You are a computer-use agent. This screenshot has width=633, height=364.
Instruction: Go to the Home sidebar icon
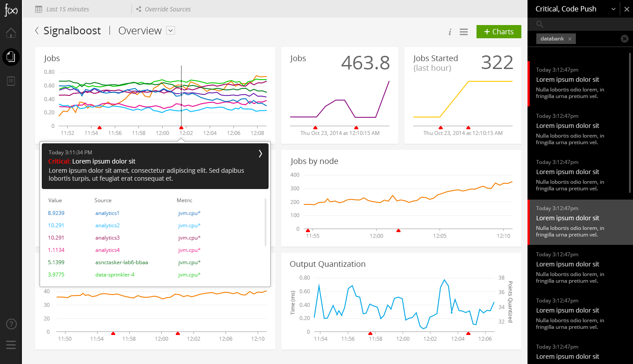(x=11, y=33)
